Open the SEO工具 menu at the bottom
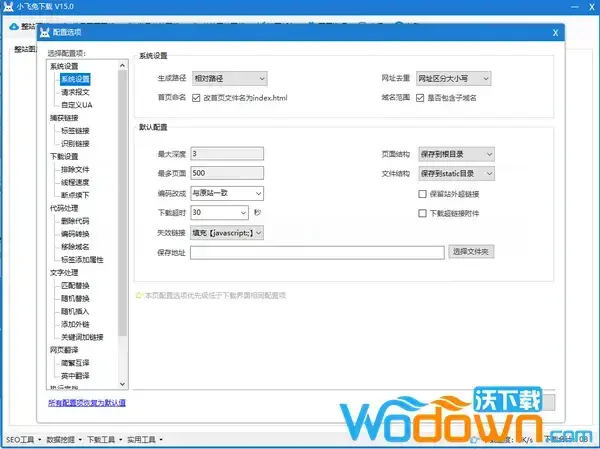 (x=23, y=439)
